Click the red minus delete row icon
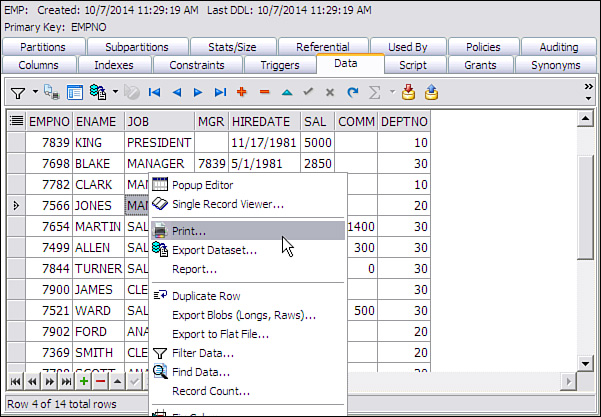The width and height of the screenshot is (601, 417). click(264, 92)
